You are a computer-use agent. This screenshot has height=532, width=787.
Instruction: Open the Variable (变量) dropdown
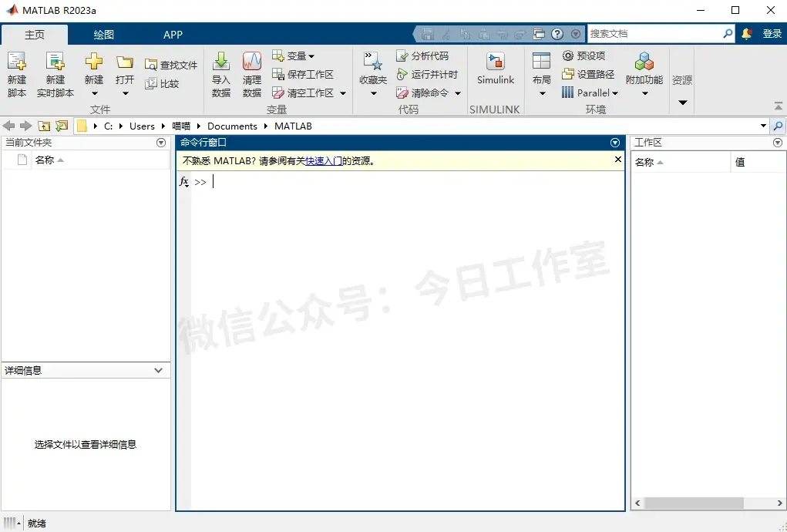tap(294, 56)
